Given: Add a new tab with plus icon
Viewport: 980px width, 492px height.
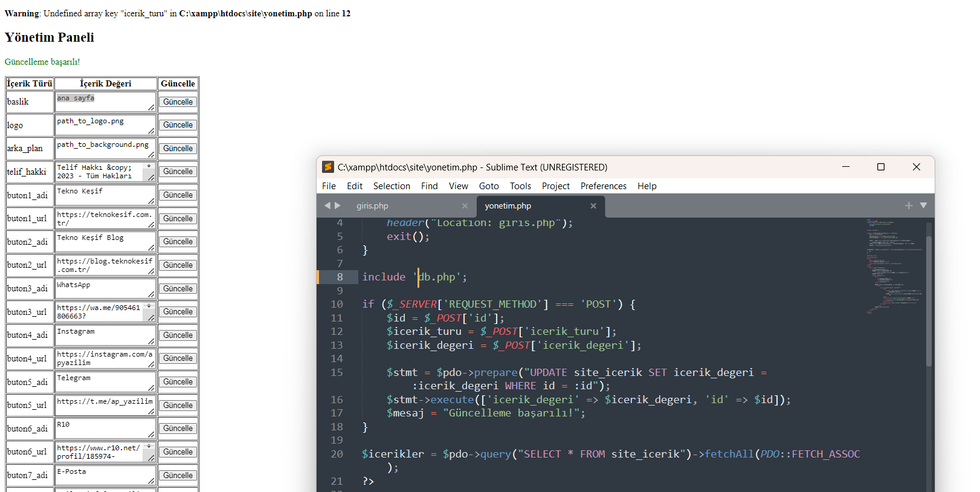Looking at the screenshot, I should (x=909, y=206).
